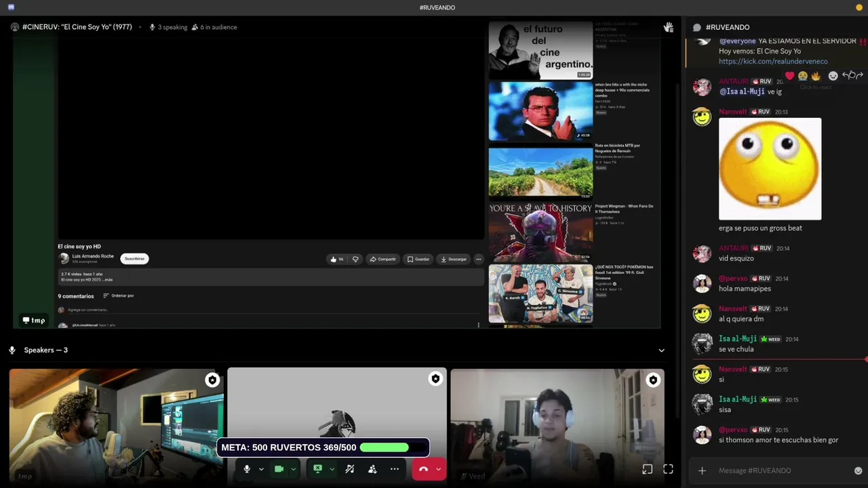Image resolution: width=868 pixels, height=488 pixels.
Task: Open the Luis Armando Roche channel name
Action: tap(93, 256)
